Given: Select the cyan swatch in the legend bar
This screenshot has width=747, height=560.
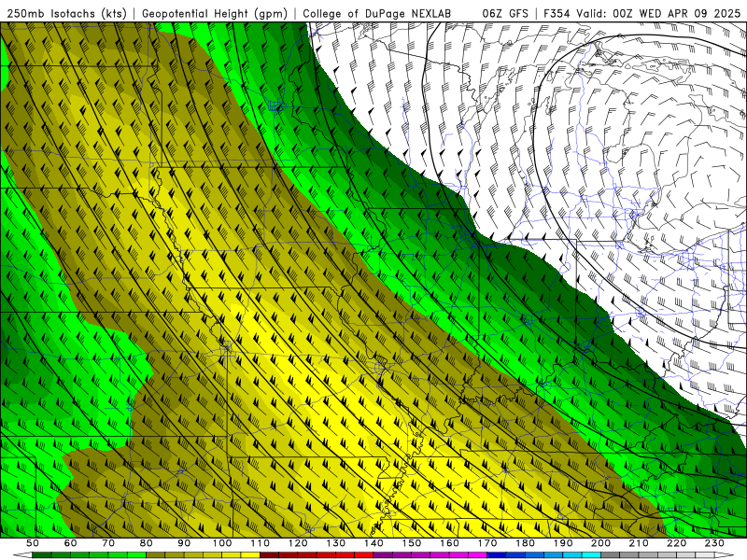Looking at the screenshot, I should [x=591, y=555].
